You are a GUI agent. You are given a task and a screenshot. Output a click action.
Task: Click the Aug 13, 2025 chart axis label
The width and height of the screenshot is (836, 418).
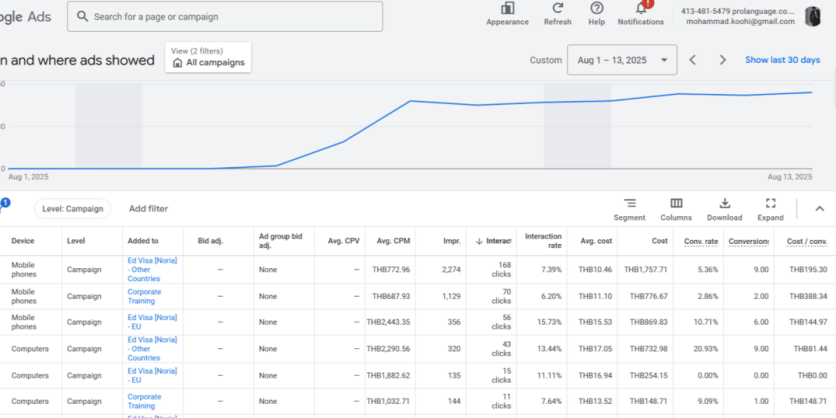(790, 177)
